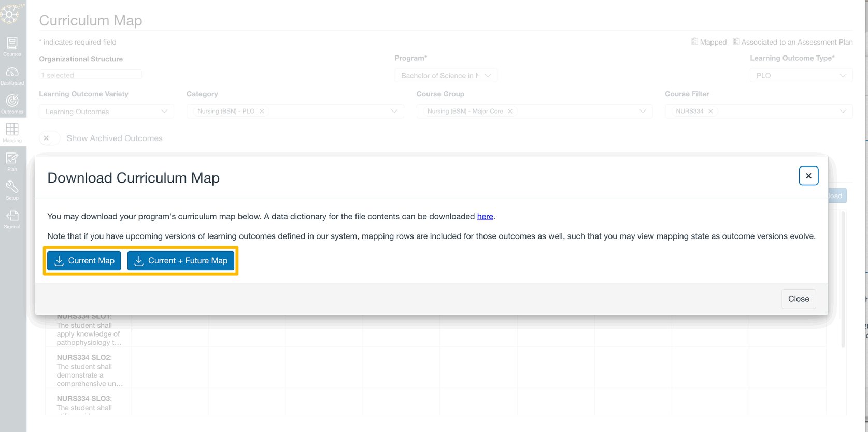Open the Organizational Structure selector
Viewport: 868px width, 432px height.
click(91, 75)
